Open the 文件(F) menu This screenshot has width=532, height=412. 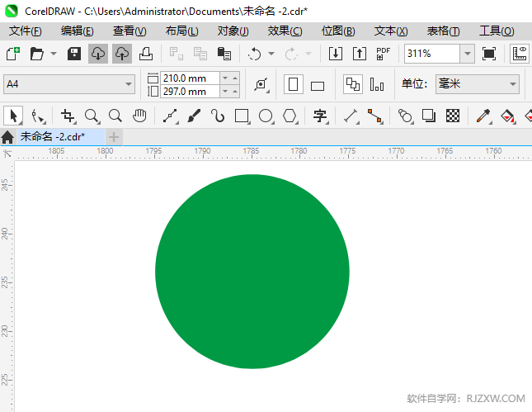point(26,31)
